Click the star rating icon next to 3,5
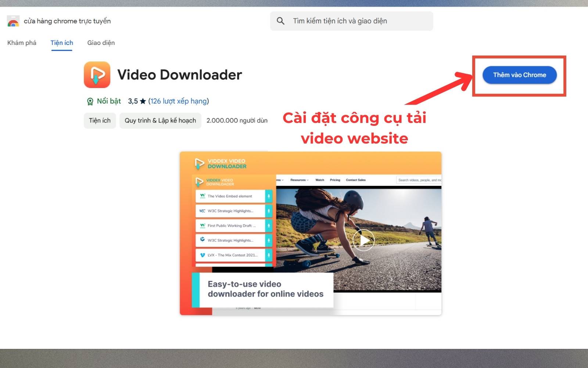The image size is (588, 368). tap(143, 101)
